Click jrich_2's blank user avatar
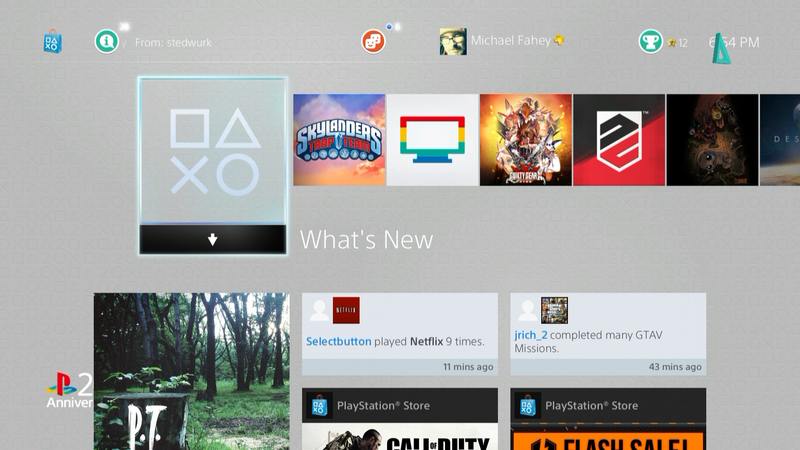800x450 pixels. [528, 310]
